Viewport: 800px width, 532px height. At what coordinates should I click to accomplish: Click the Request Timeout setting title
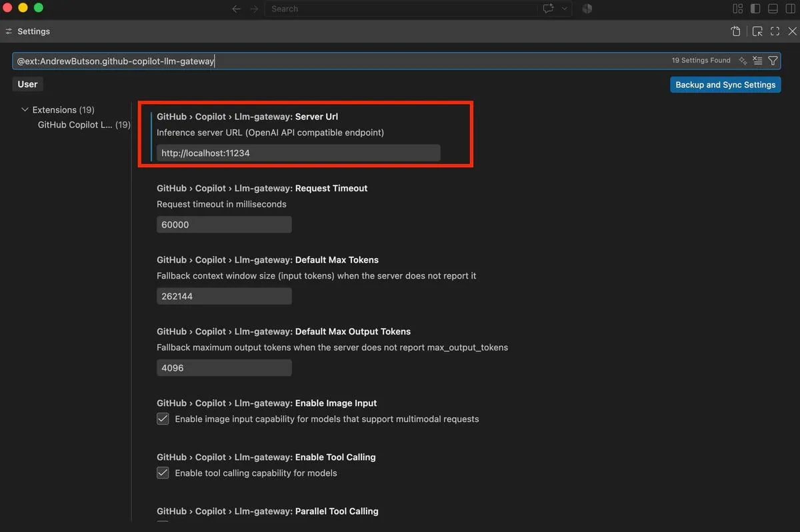(x=262, y=188)
